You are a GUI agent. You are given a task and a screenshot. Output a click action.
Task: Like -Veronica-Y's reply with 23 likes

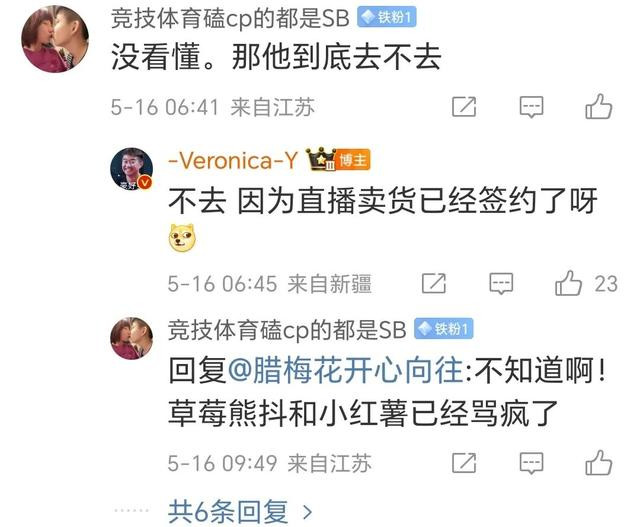coord(568,283)
